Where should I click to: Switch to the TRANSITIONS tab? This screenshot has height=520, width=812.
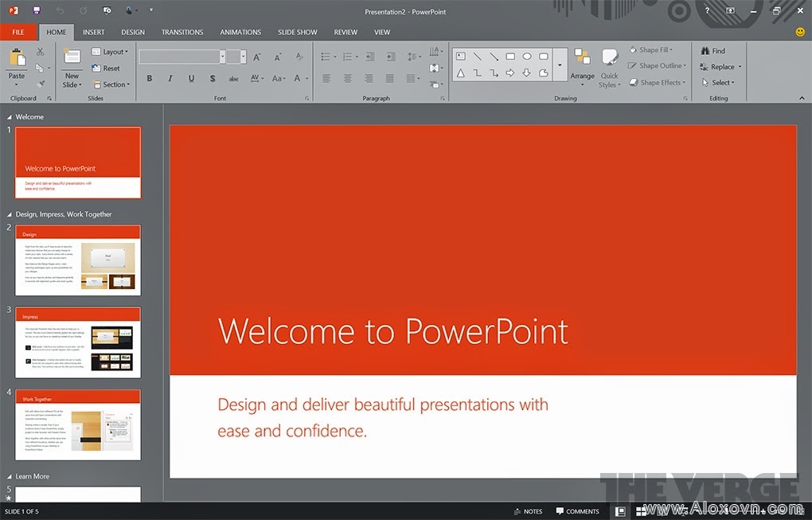click(182, 32)
